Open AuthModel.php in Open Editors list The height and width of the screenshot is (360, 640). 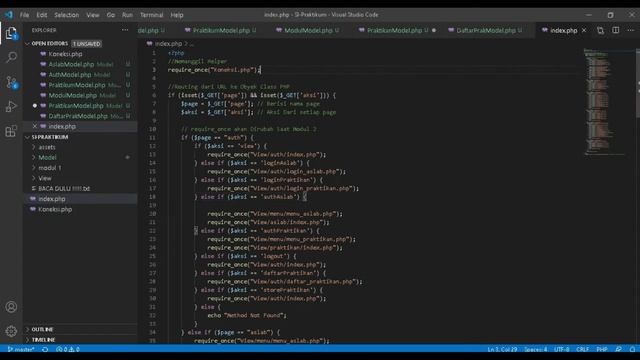click(70, 75)
